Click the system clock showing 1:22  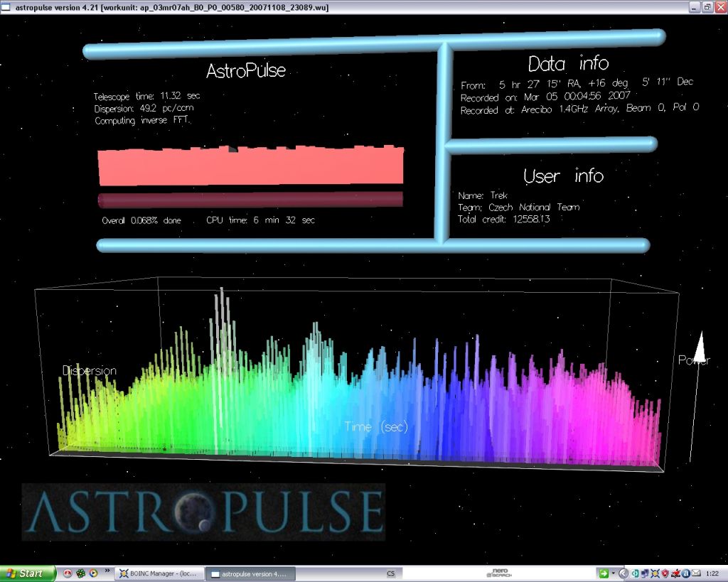[714, 573]
